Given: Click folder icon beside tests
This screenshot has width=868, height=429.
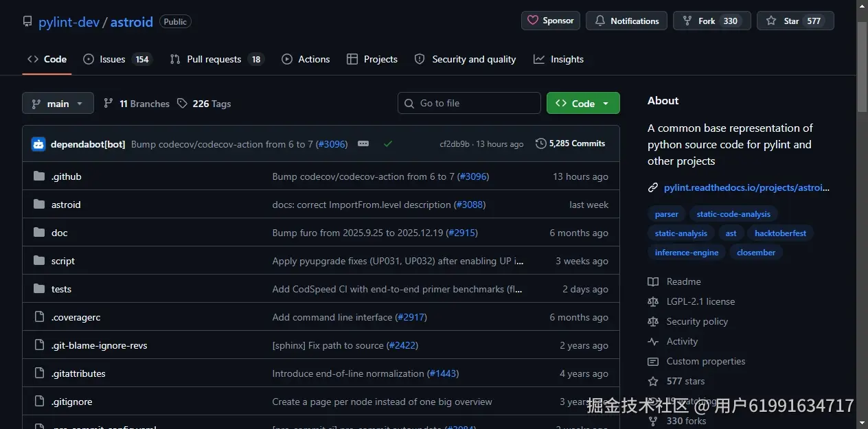Looking at the screenshot, I should pos(39,289).
